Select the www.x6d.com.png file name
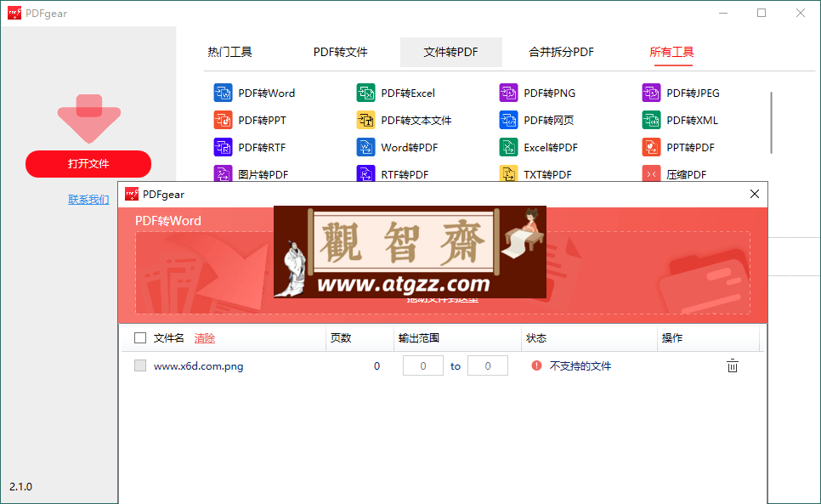This screenshot has width=821, height=504. pyautogui.click(x=198, y=365)
